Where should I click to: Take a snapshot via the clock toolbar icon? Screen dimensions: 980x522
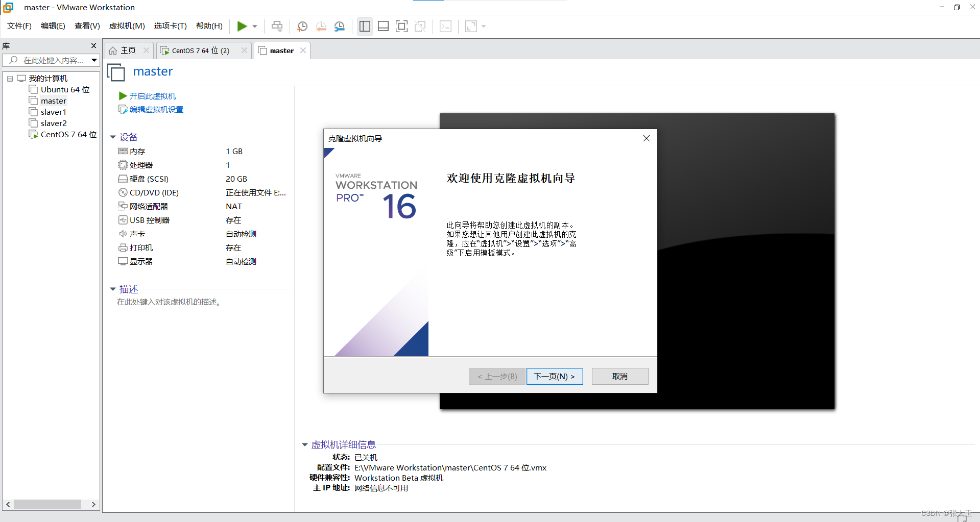(x=302, y=26)
